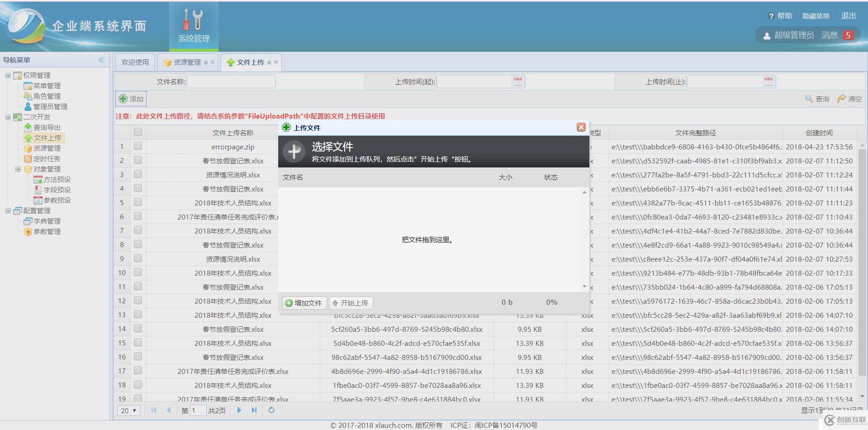Screen dimensions: 868x430
Task: Click the 退出 logout link
Action: [848, 15]
